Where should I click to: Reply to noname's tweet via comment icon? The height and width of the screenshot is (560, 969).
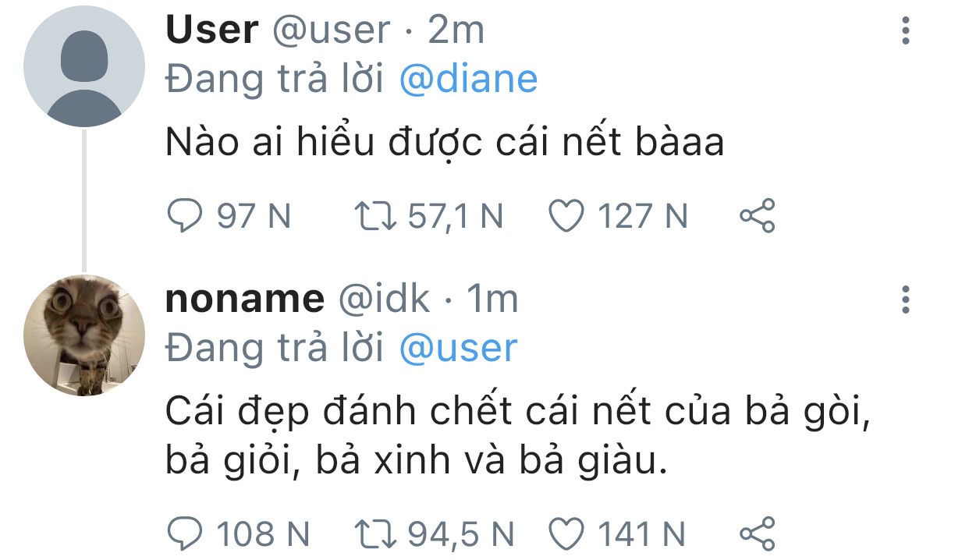coord(184,534)
